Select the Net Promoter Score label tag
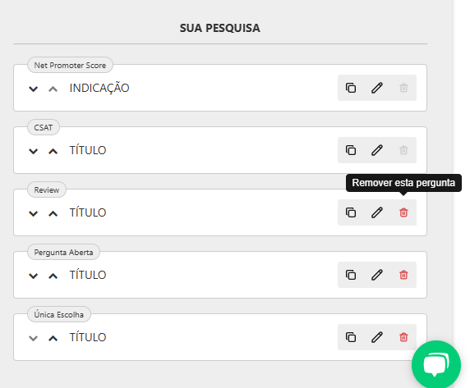Screen dimensions: 470x388 [x=70, y=65]
